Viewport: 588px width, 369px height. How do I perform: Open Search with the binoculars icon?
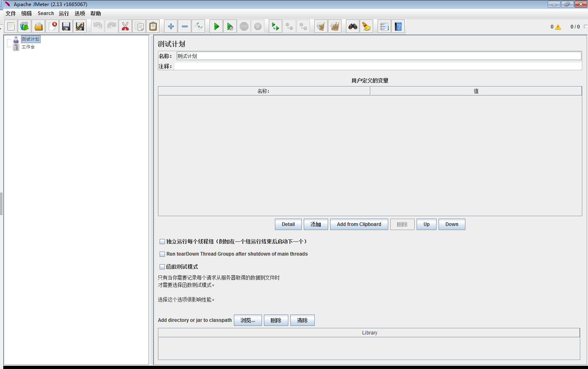353,26
